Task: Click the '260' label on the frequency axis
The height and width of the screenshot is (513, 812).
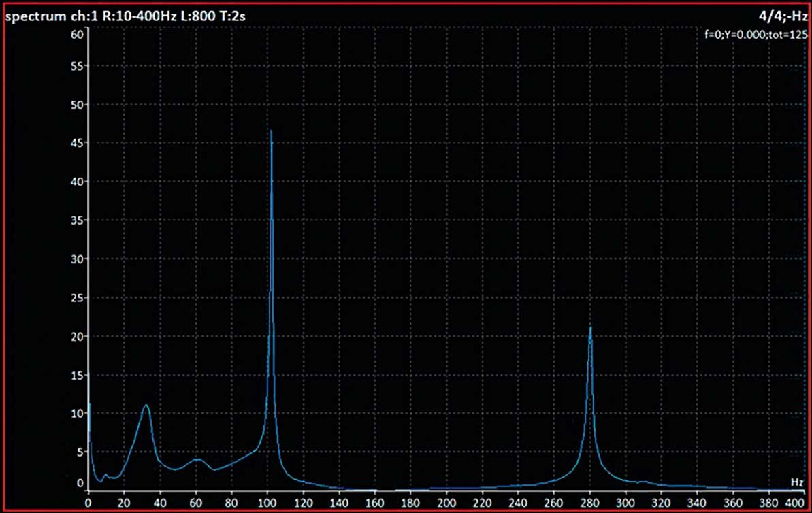Action: click(553, 503)
